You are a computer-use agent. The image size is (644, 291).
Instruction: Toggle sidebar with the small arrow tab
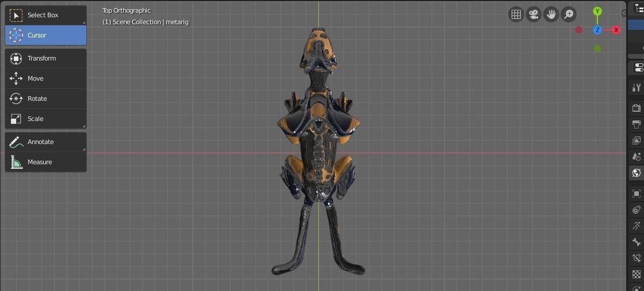pyautogui.click(x=624, y=13)
